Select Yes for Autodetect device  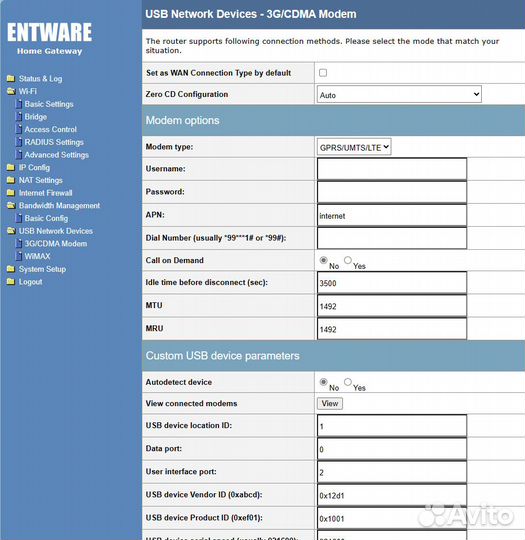348,382
